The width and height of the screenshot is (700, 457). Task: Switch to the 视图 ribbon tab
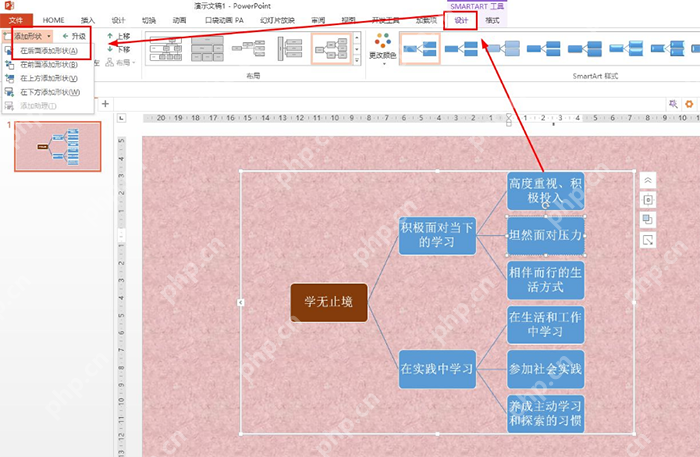pos(348,20)
